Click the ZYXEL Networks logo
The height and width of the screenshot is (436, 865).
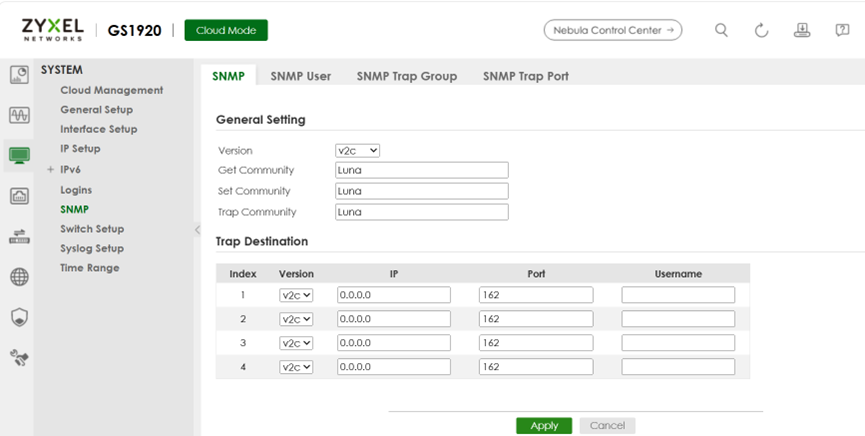(53, 30)
